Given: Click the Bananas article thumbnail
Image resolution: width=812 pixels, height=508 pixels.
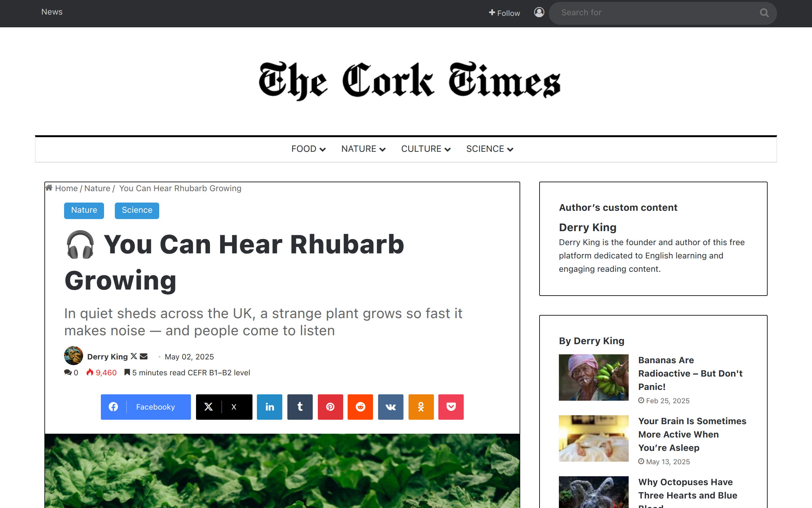Looking at the screenshot, I should (593, 377).
